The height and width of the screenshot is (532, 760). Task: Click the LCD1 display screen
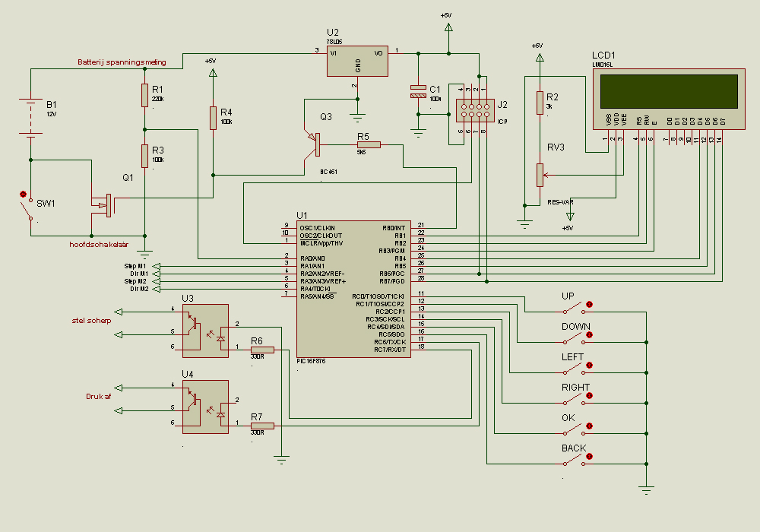coord(669,91)
